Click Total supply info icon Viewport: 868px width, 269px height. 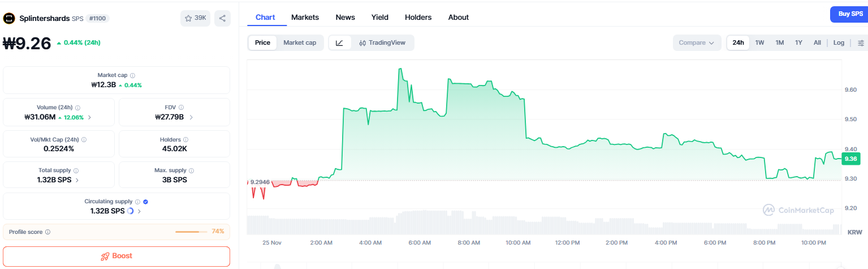76,170
